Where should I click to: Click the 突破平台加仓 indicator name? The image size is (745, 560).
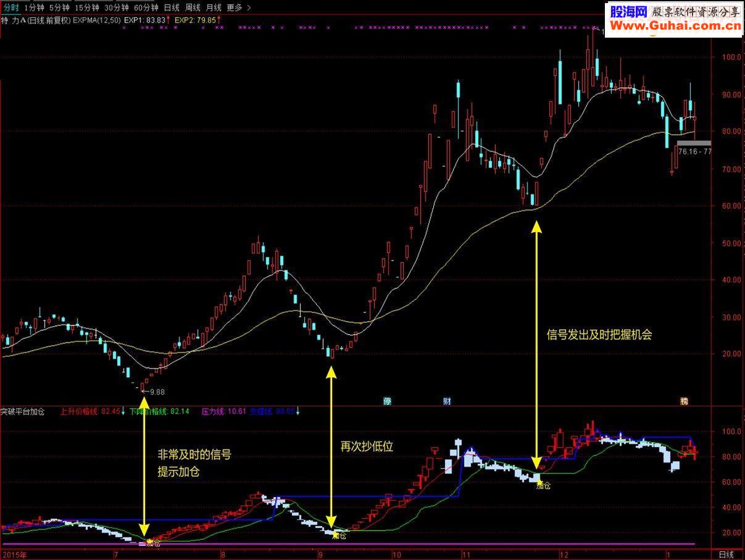[22, 411]
